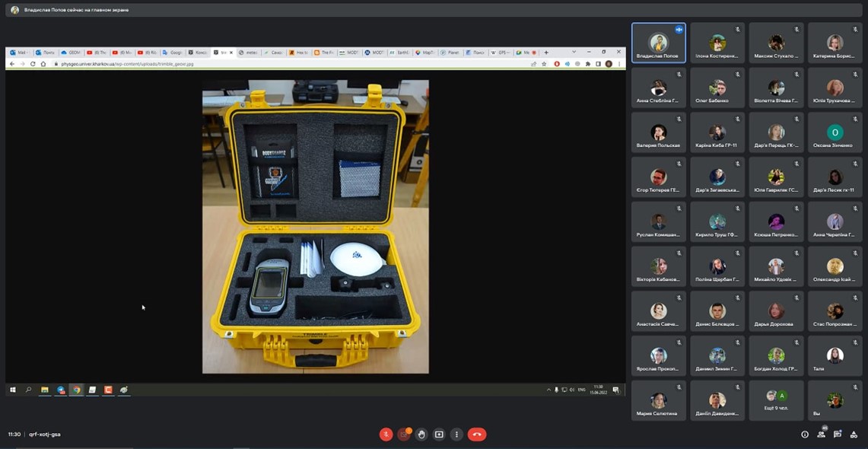The width and height of the screenshot is (868, 449).
Task: Expand the 'Ещё 9 чел.' participants tile
Action: click(x=776, y=400)
